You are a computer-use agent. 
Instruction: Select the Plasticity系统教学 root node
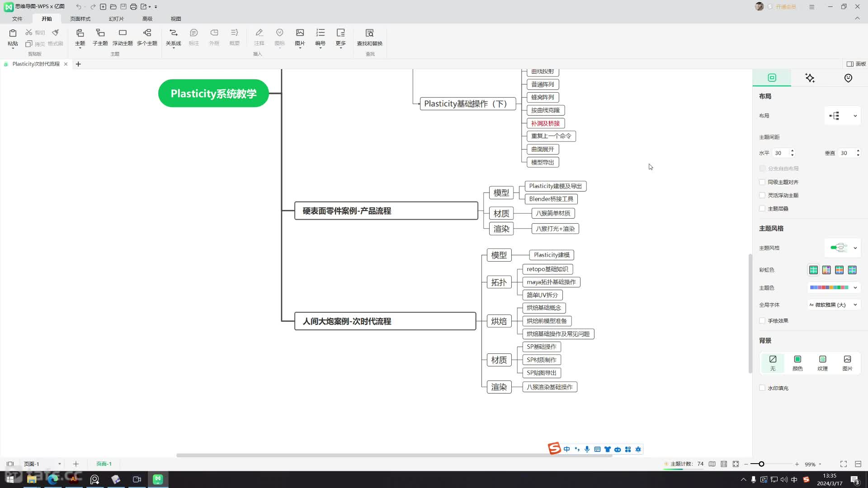[x=213, y=93]
